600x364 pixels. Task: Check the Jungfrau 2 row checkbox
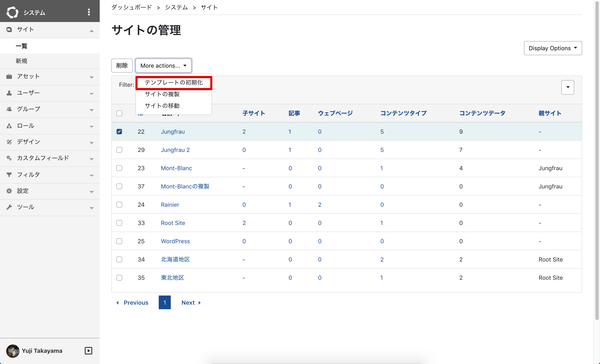click(x=119, y=150)
